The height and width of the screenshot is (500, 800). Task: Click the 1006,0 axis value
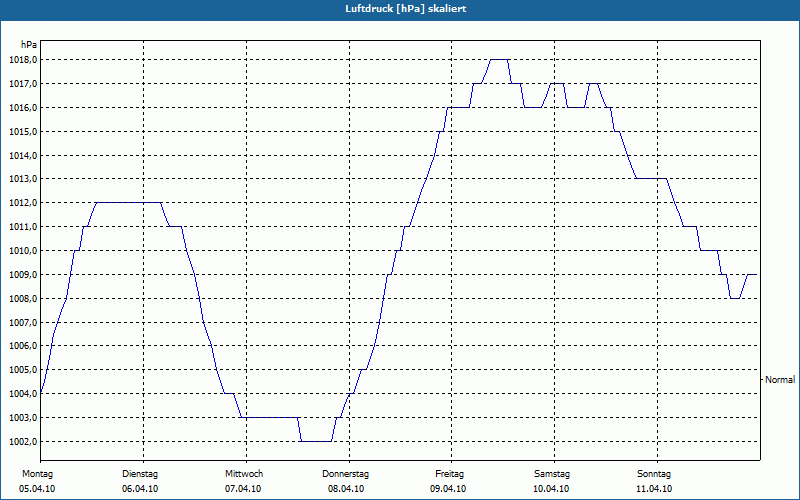pos(22,346)
